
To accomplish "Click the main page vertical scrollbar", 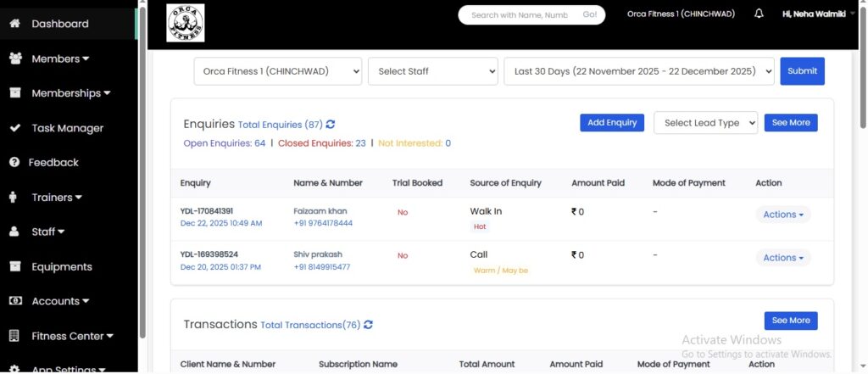I will coord(863,66).
